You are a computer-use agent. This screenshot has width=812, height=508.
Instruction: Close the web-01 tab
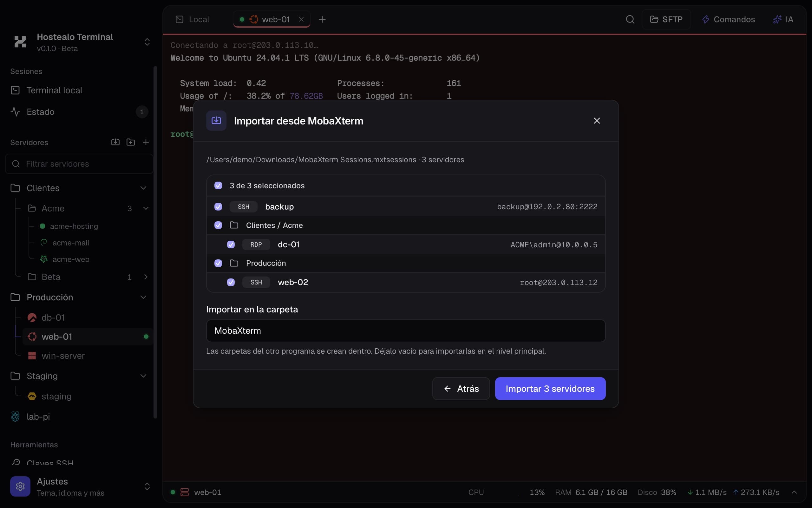tap(301, 19)
